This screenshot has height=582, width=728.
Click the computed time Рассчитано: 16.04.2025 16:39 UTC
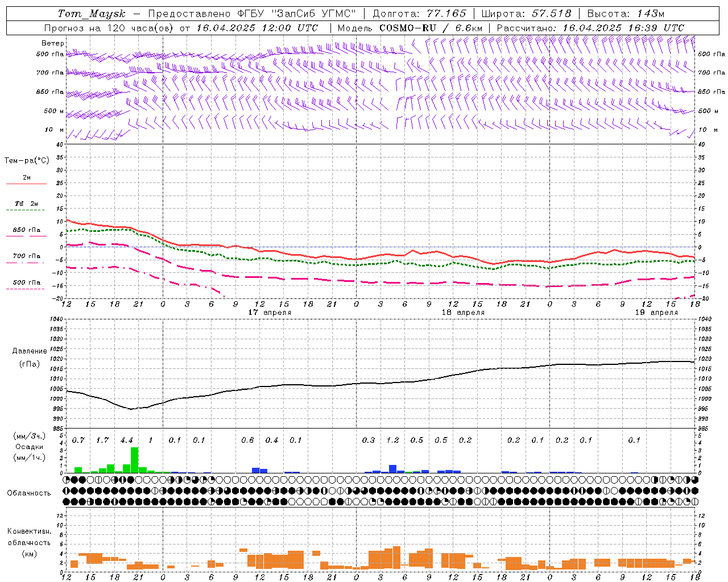point(591,28)
